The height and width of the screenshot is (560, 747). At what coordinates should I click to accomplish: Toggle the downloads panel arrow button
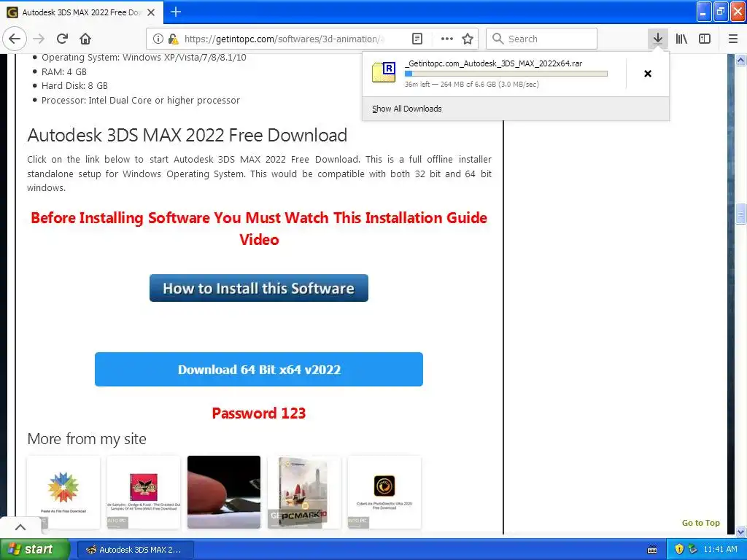(x=657, y=39)
